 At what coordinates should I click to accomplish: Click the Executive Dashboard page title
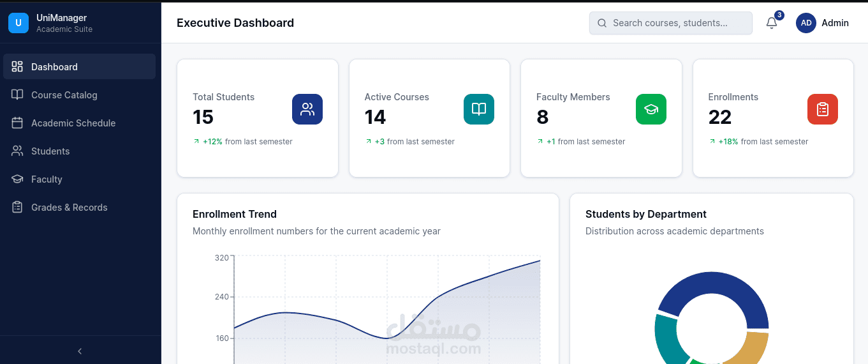(235, 23)
